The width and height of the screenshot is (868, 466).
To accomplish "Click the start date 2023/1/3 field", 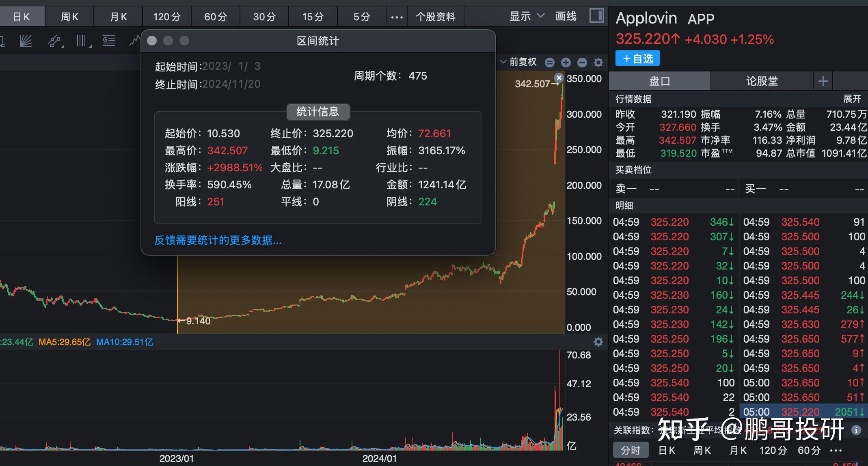I will [231, 66].
